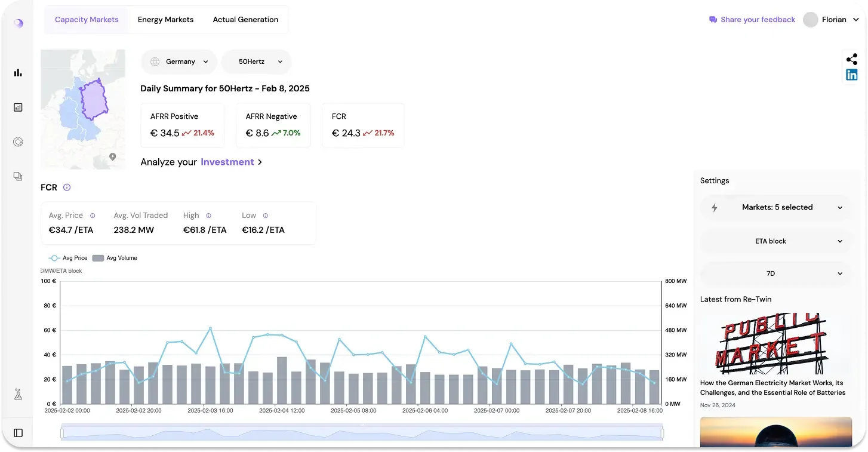Screen dimensions: 868x452
Task: Switch to the Energy Markets tab
Action: click(165, 20)
